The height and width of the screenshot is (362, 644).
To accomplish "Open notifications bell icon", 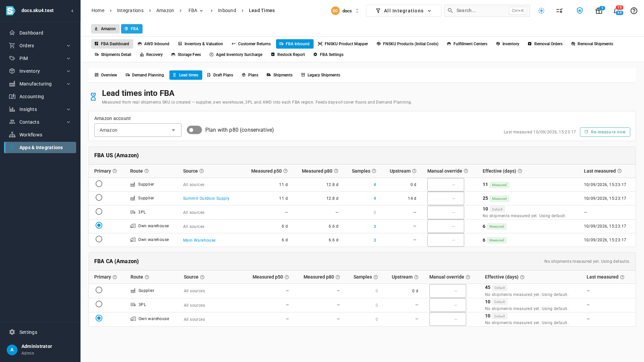I will (x=616, y=11).
